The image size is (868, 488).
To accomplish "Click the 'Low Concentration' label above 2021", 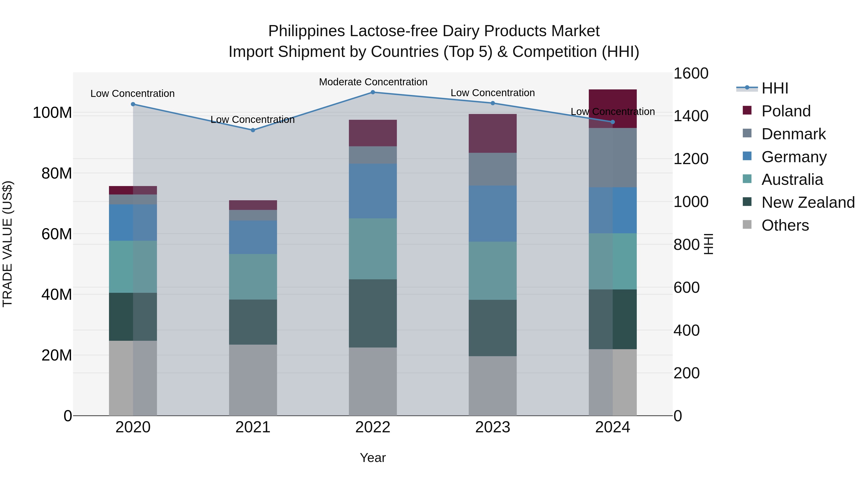I will pyautogui.click(x=253, y=120).
